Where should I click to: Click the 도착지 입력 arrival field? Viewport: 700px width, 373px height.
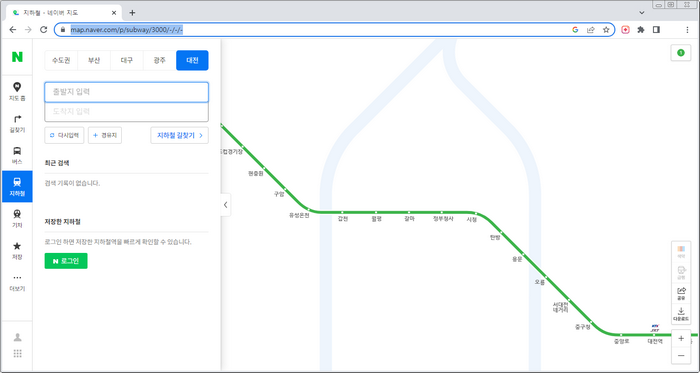click(x=126, y=112)
